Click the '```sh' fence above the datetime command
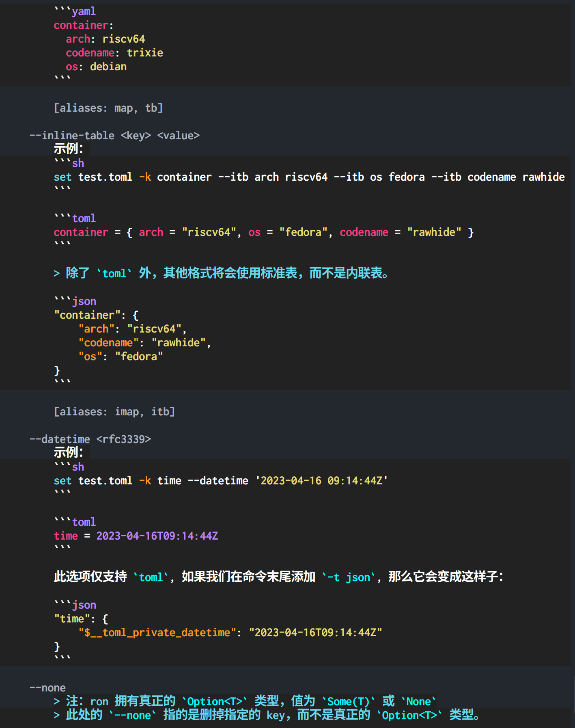 point(69,467)
